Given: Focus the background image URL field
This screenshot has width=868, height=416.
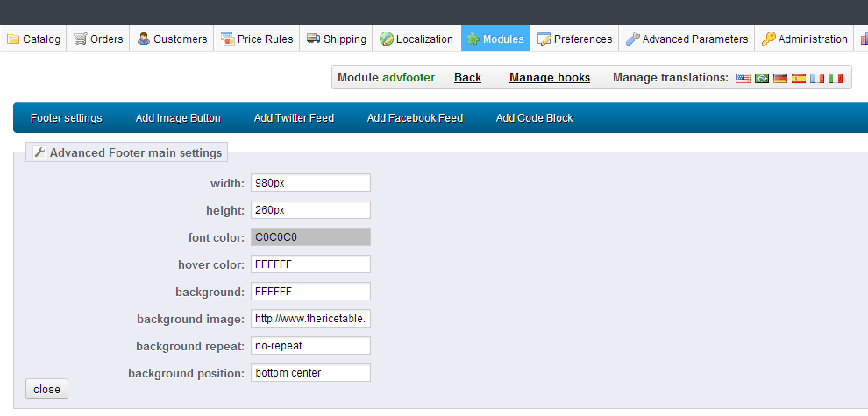Looking at the screenshot, I should coord(310,319).
